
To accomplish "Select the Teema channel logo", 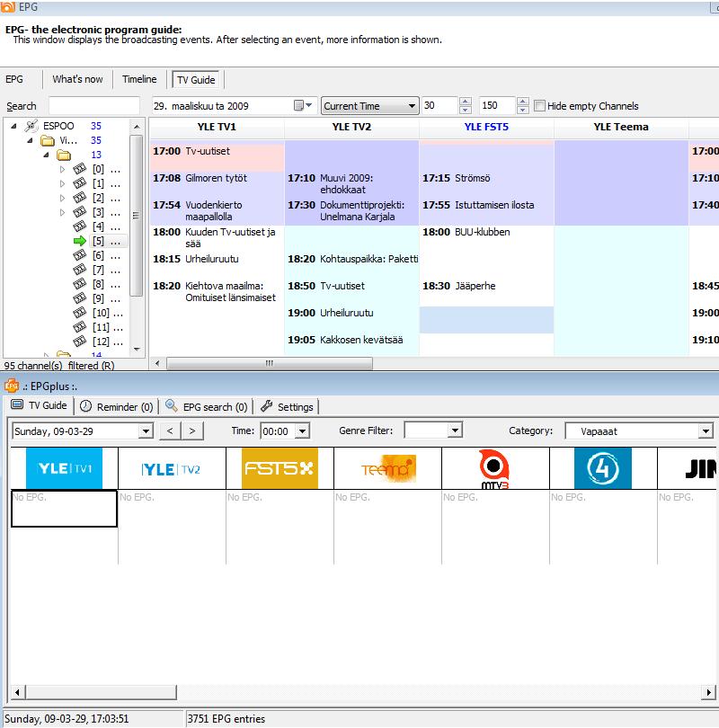I will pyautogui.click(x=387, y=468).
